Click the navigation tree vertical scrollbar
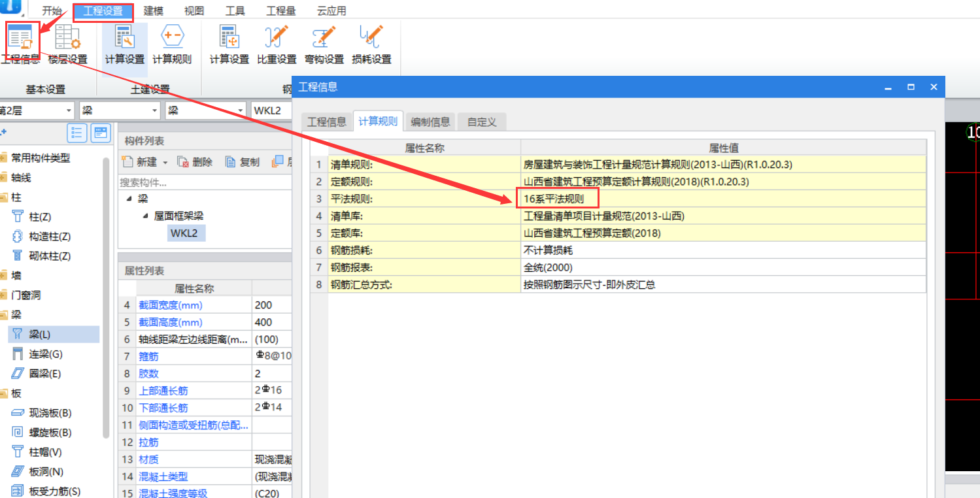 click(x=107, y=297)
